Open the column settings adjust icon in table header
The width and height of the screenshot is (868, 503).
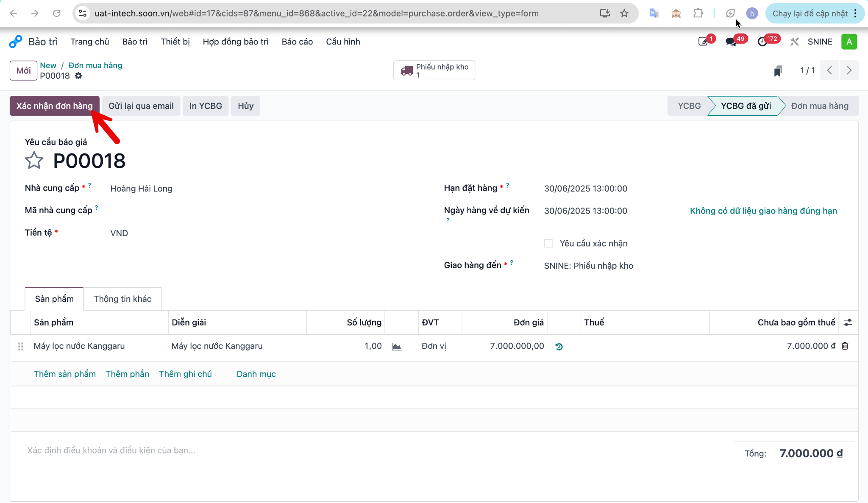tap(848, 322)
